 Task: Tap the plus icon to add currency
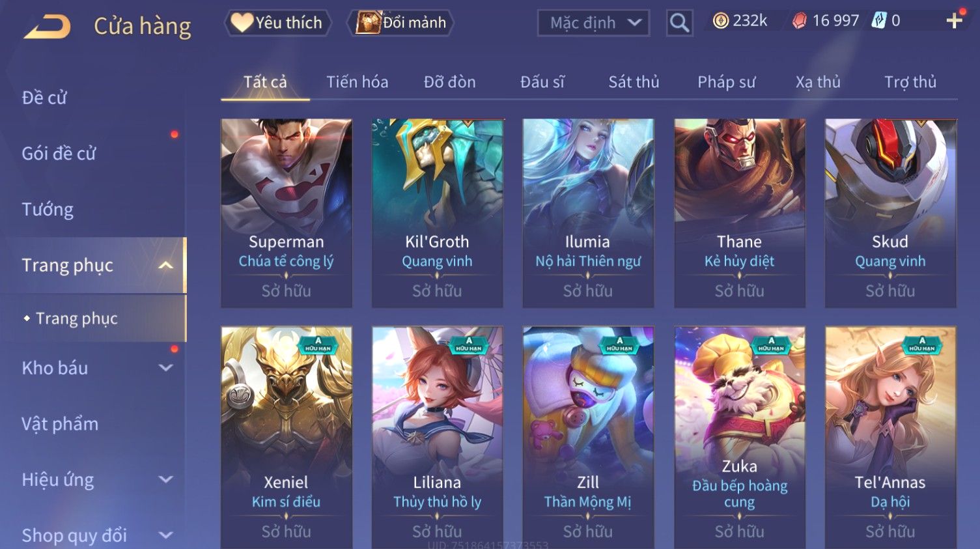click(x=954, y=21)
